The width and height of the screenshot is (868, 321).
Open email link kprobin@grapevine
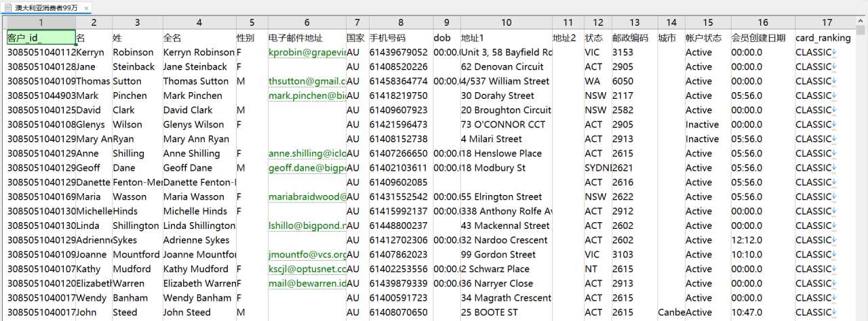click(307, 52)
